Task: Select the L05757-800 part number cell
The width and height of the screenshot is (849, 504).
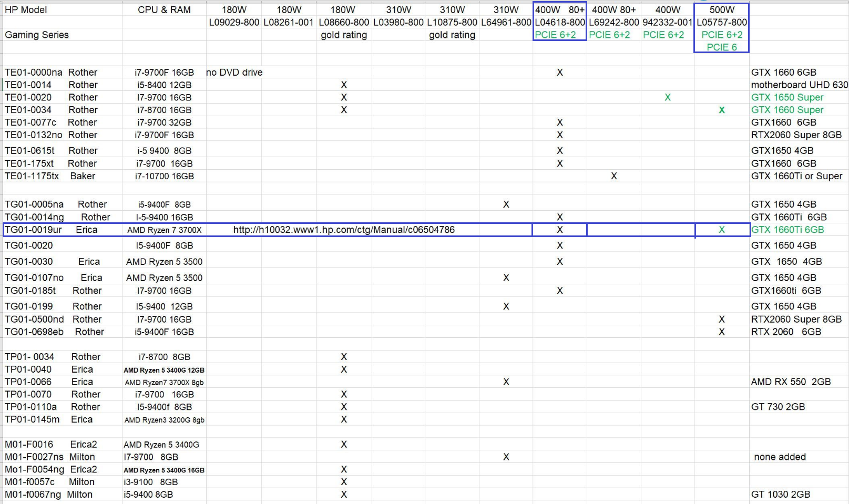Action: click(x=722, y=22)
